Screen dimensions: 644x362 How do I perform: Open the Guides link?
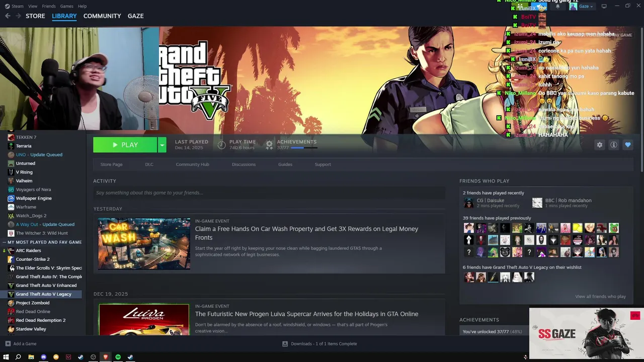tap(285, 164)
